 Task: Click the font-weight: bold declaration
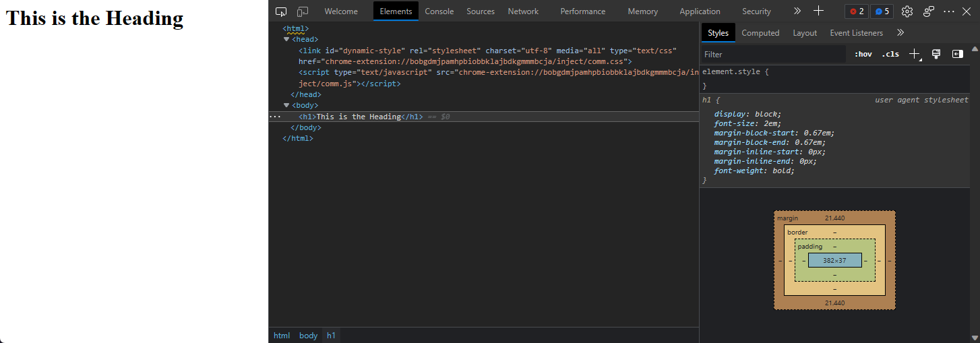point(754,170)
